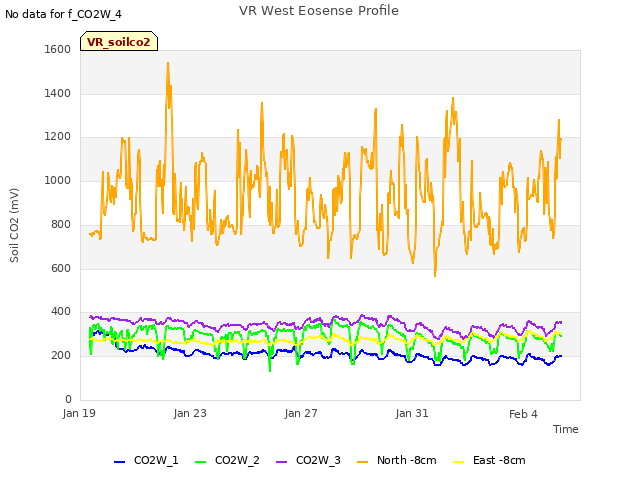This screenshot has height=480, width=640.
Task: Click the chart title VR West Eosense Profile
Action: (319, 11)
